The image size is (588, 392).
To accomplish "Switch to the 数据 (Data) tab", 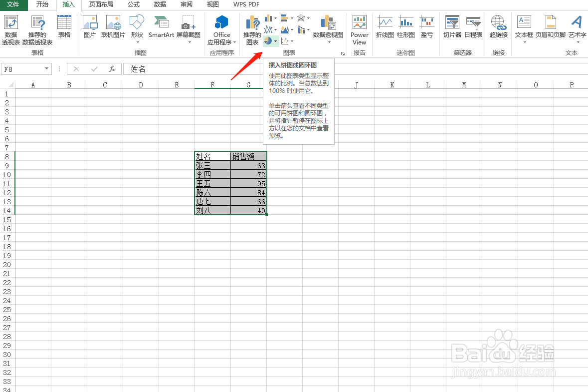I will click(x=160, y=4).
